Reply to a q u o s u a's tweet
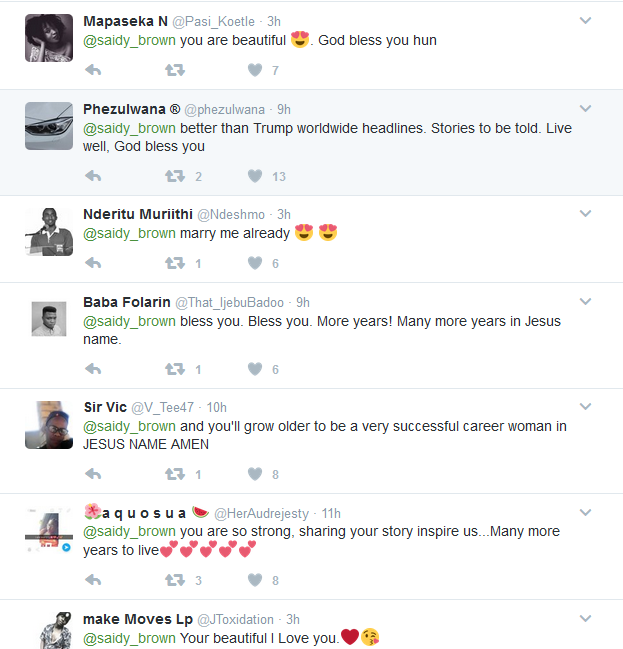623x649 pixels. click(x=93, y=580)
